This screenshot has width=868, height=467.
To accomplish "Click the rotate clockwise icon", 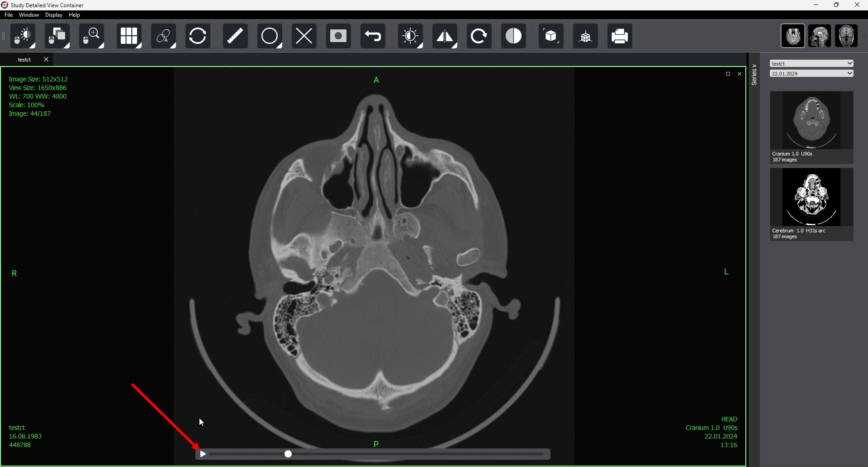I will coord(479,36).
